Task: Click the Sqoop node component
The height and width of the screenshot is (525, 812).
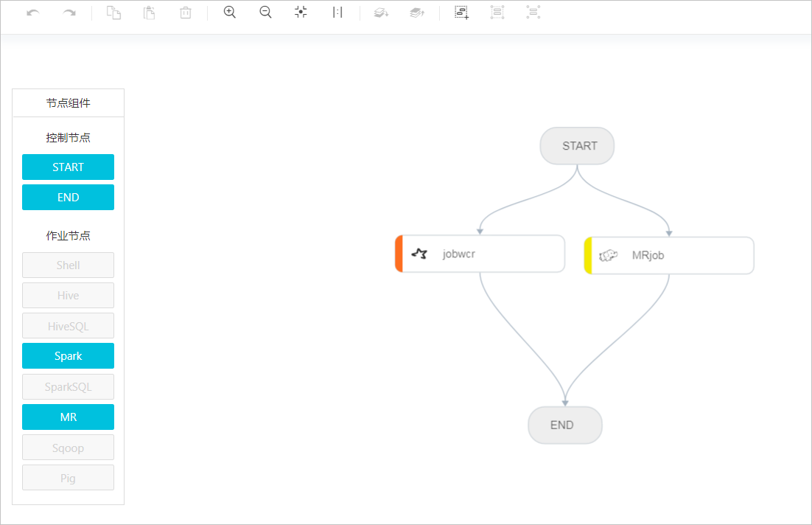Action: tap(68, 448)
